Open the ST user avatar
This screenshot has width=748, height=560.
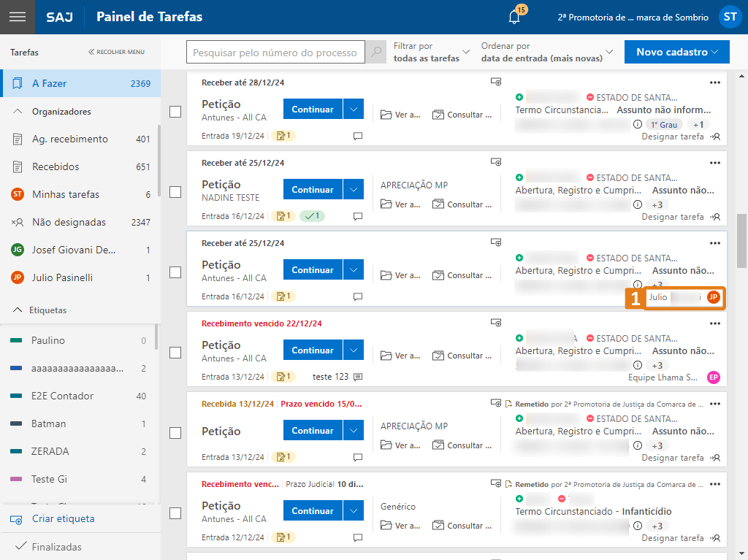point(729,17)
